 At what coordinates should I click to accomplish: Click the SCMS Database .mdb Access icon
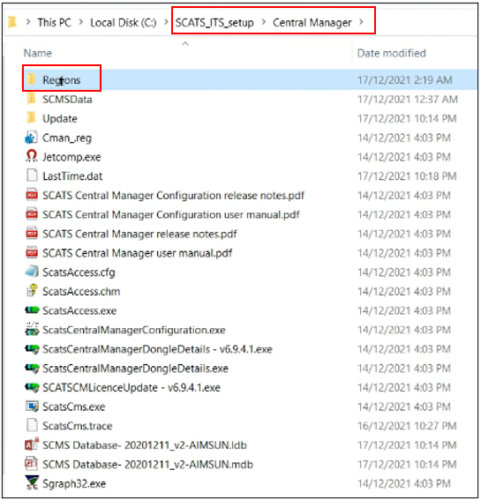click(x=32, y=464)
